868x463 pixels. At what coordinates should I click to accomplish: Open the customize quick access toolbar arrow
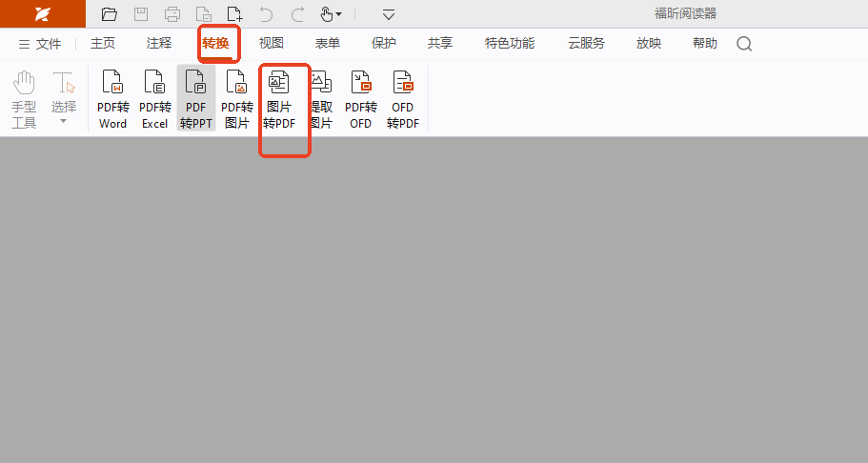click(x=389, y=14)
